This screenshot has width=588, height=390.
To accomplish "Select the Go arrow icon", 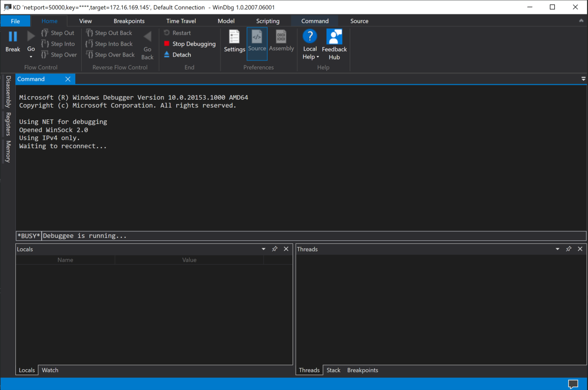I will [x=31, y=36].
